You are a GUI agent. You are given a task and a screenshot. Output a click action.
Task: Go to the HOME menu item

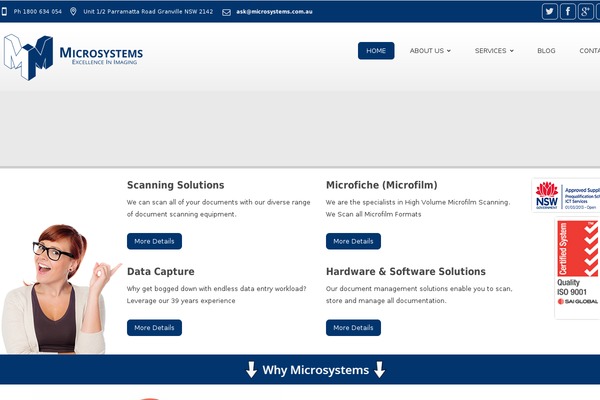click(376, 51)
